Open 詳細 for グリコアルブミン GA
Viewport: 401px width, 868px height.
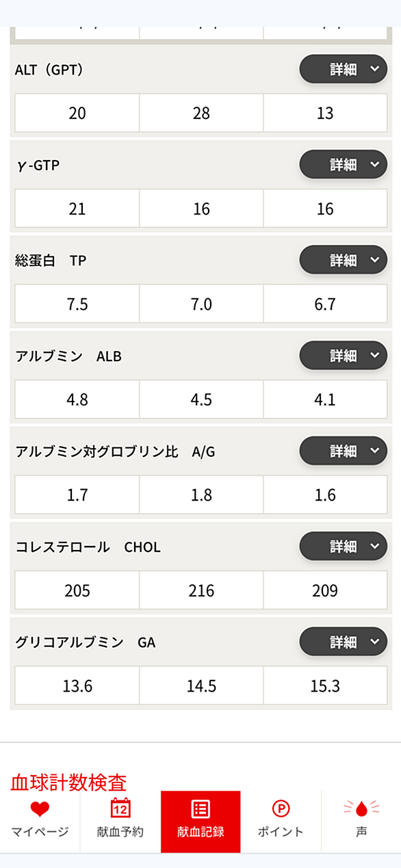[x=344, y=642]
